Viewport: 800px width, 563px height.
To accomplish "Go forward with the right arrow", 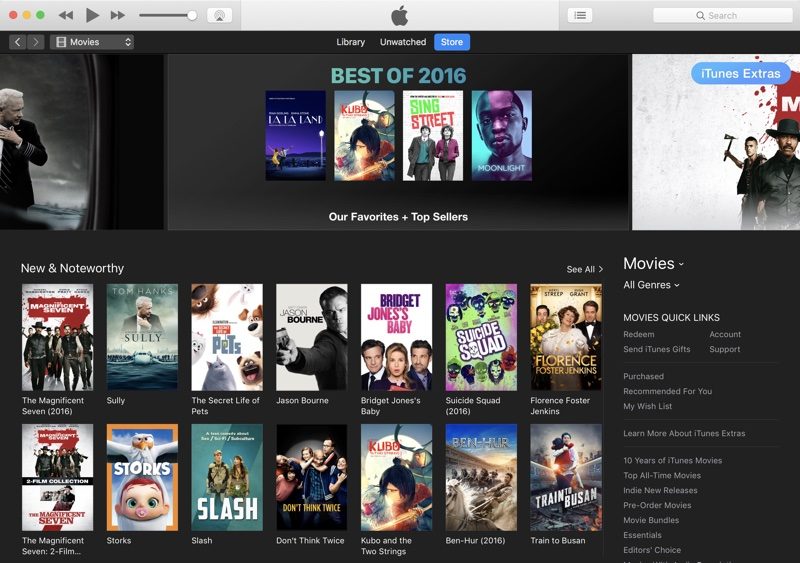I will (x=36, y=42).
